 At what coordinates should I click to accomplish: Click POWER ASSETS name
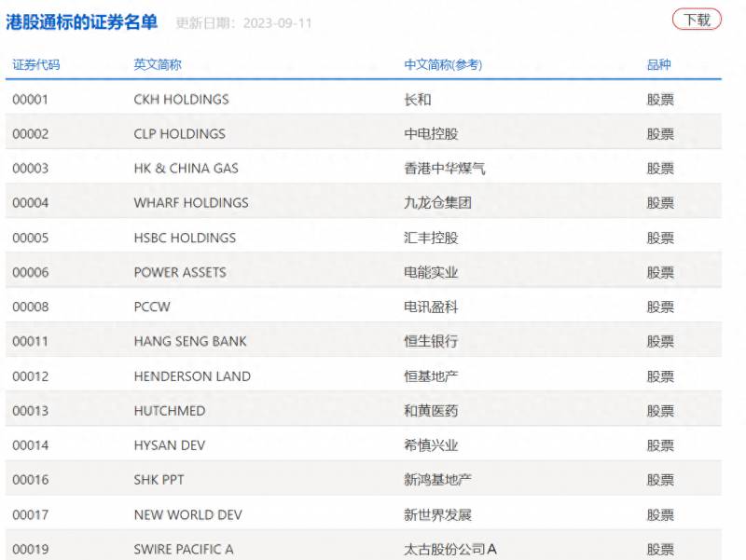tap(180, 272)
